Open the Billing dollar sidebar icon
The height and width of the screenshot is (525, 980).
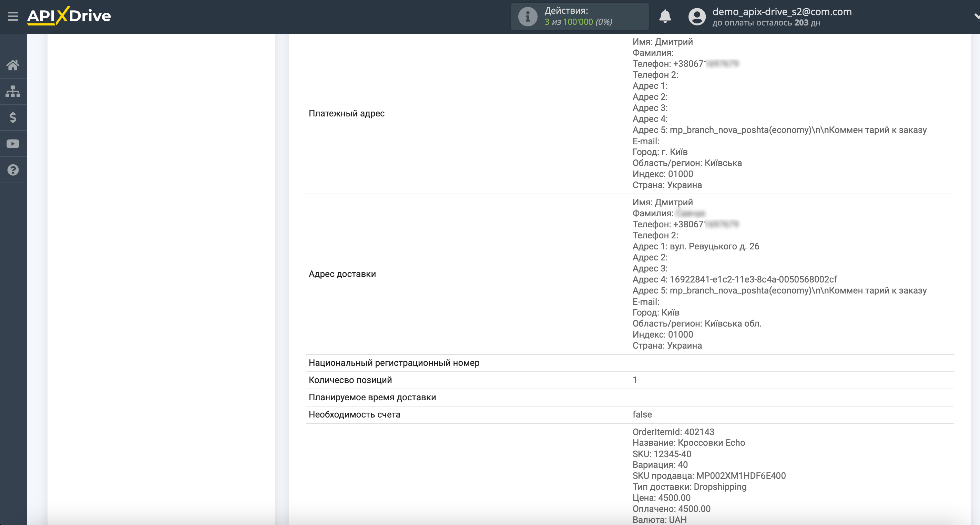(13, 117)
